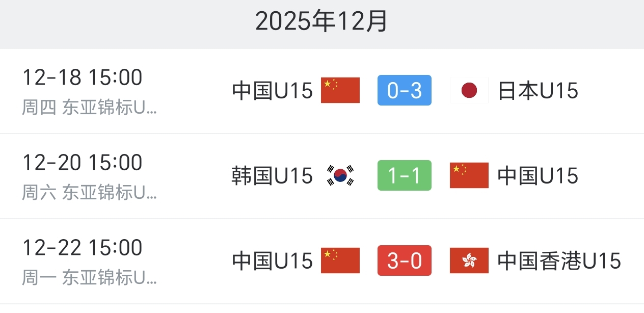Select 中国U15 in the Korea match row

(538, 176)
